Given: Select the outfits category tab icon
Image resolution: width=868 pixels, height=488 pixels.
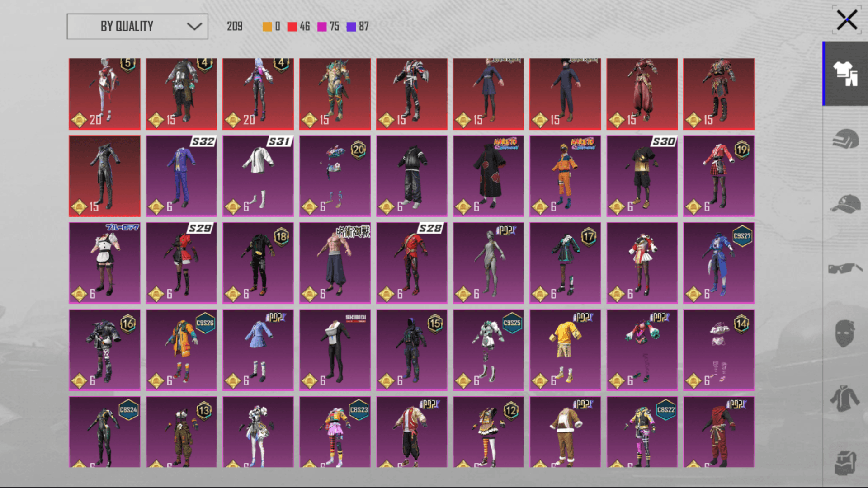Looking at the screenshot, I should point(845,74).
